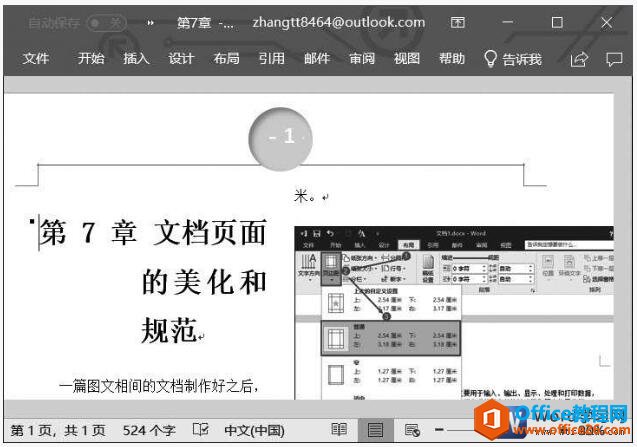Select Print Layout view icon

pyautogui.click(x=375, y=430)
